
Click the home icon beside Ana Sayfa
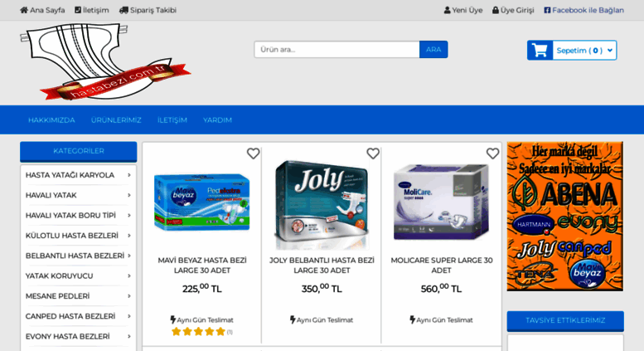[x=24, y=10]
